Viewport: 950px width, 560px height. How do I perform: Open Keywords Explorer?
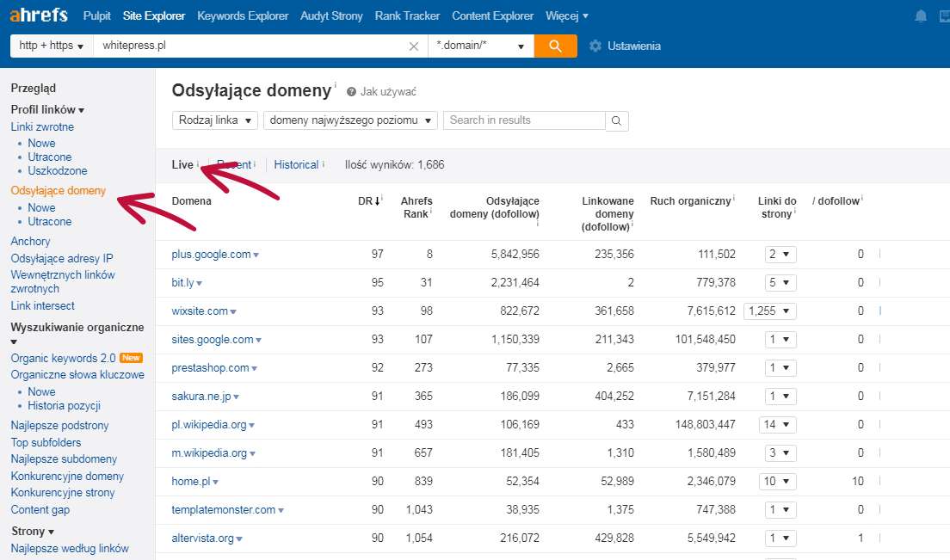pos(243,15)
